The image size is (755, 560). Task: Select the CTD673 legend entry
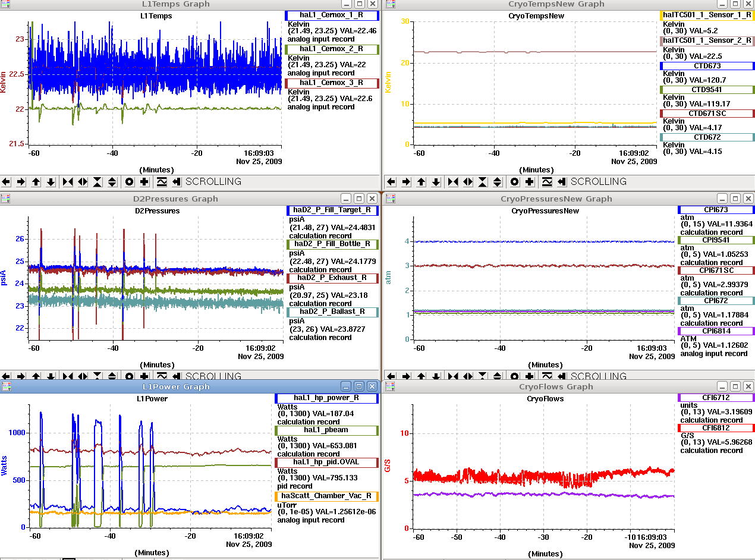click(707, 65)
